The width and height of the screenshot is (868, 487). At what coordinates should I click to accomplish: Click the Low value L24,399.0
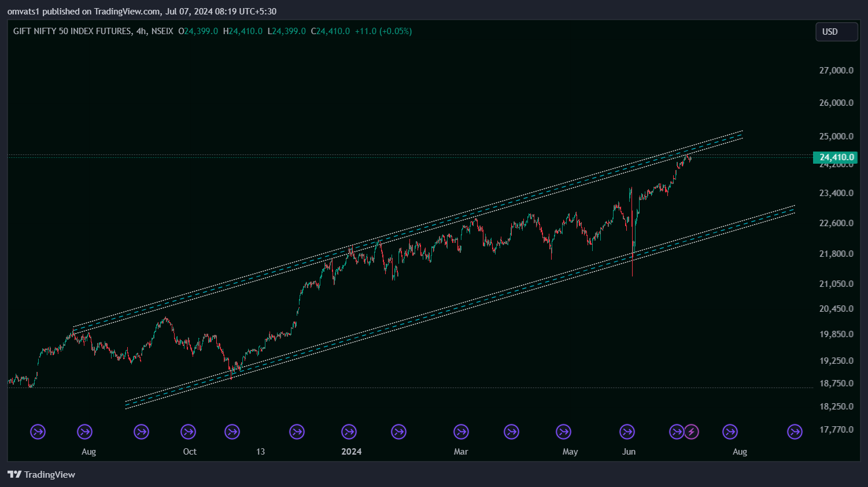(x=287, y=31)
